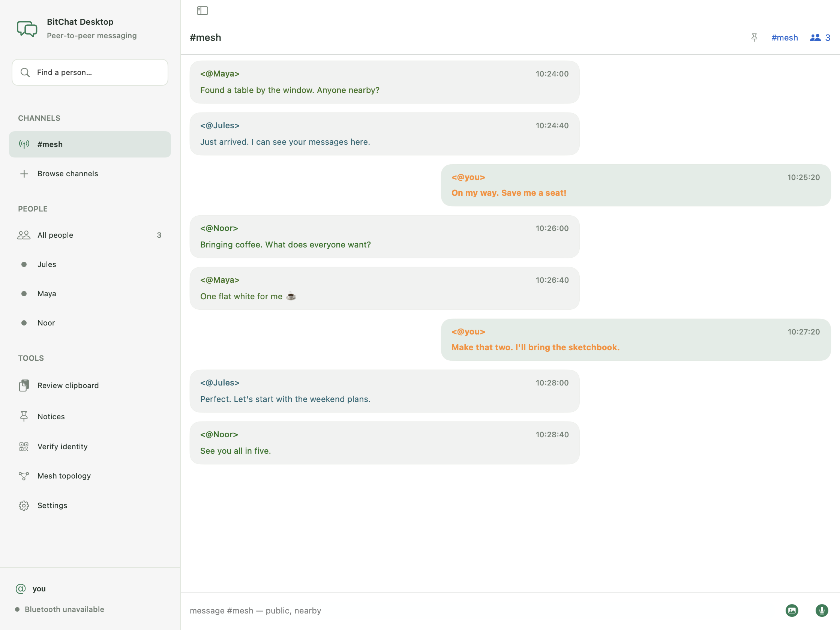Click the Review clipboard icon
The image size is (840, 630).
24,385
